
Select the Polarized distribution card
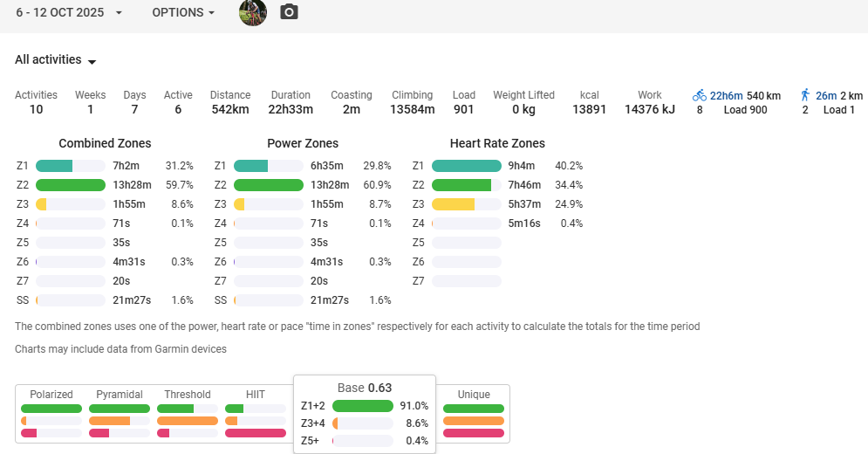coord(51,414)
